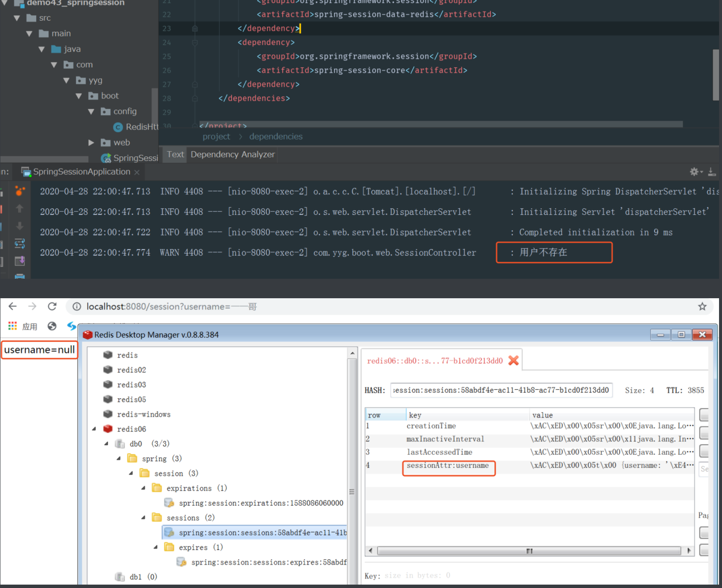The height and width of the screenshot is (588, 722).
Task: Click the browser forward arrow
Action: (32, 306)
